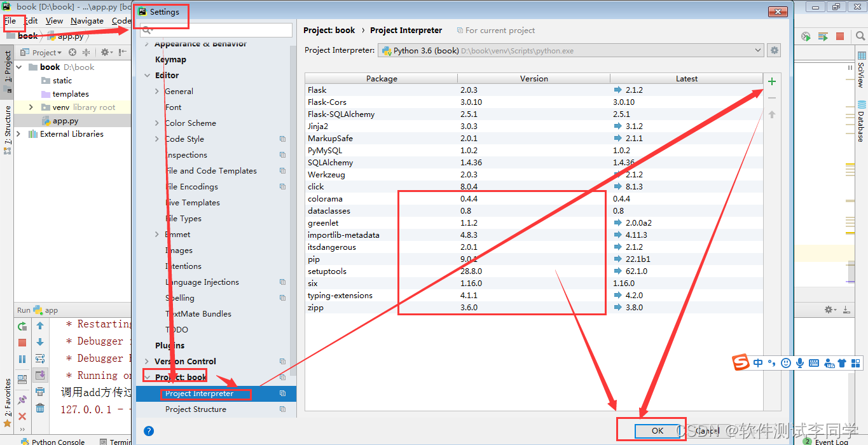Click the minus icon to uninstall package
This screenshot has height=445, width=868.
(x=772, y=98)
